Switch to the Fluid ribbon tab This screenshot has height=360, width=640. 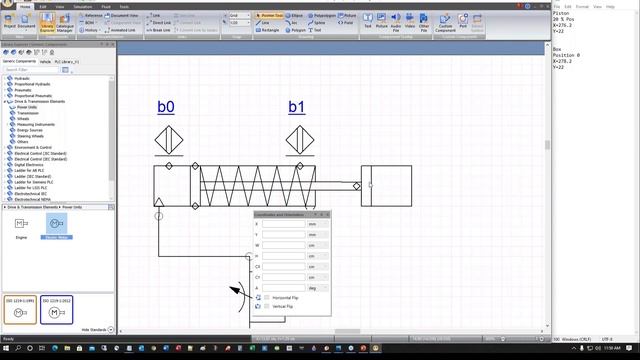[x=106, y=7]
